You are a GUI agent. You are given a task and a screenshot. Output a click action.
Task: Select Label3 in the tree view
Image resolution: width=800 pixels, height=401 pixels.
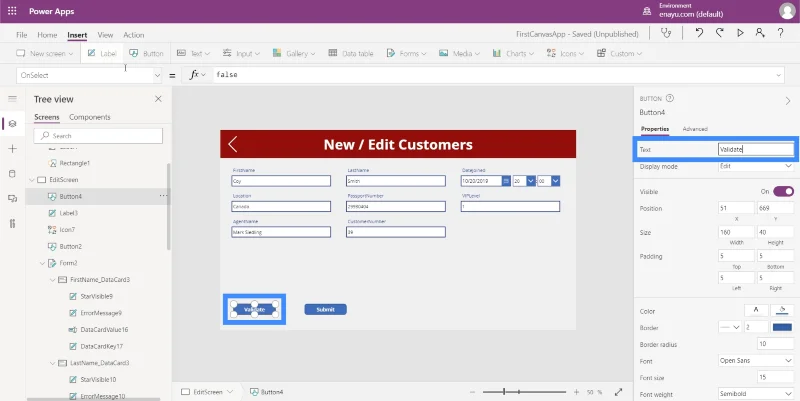click(x=69, y=213)
